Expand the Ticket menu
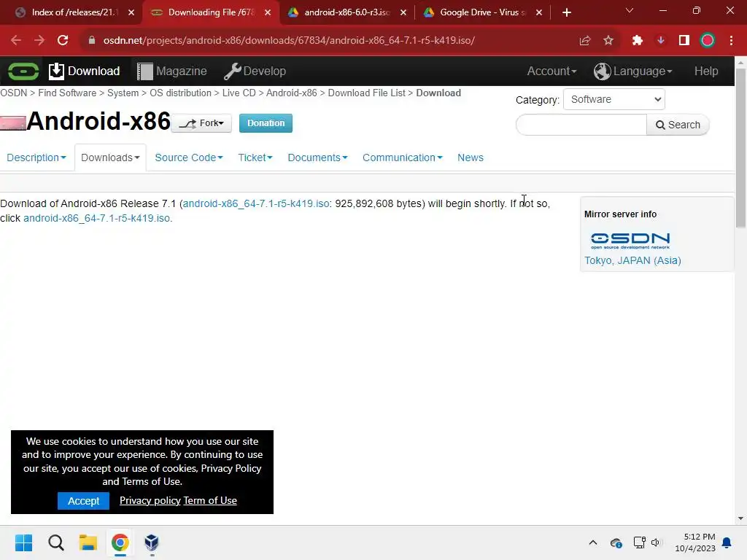Screen dimensions: 747x560 (x=255, y=157)
